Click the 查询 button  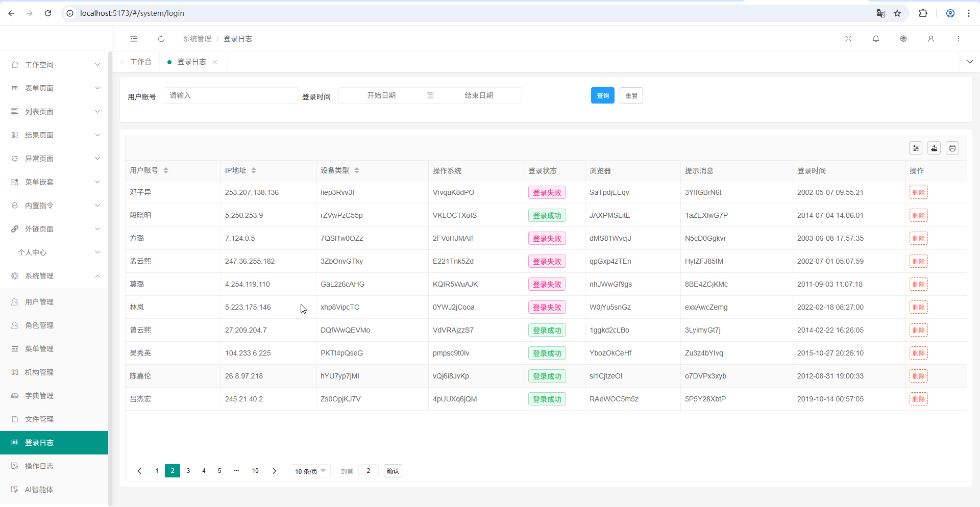(603, 95)
